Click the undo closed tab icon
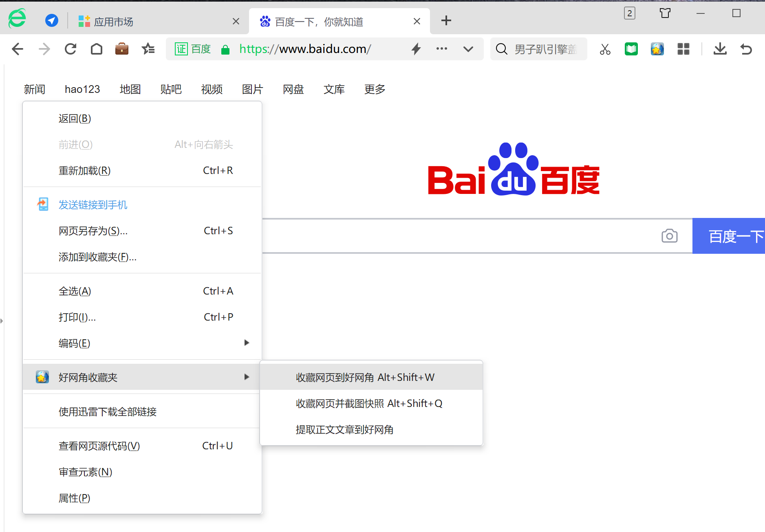The height and width of the screenshot is (532, 765). click(x=746, y=49)
